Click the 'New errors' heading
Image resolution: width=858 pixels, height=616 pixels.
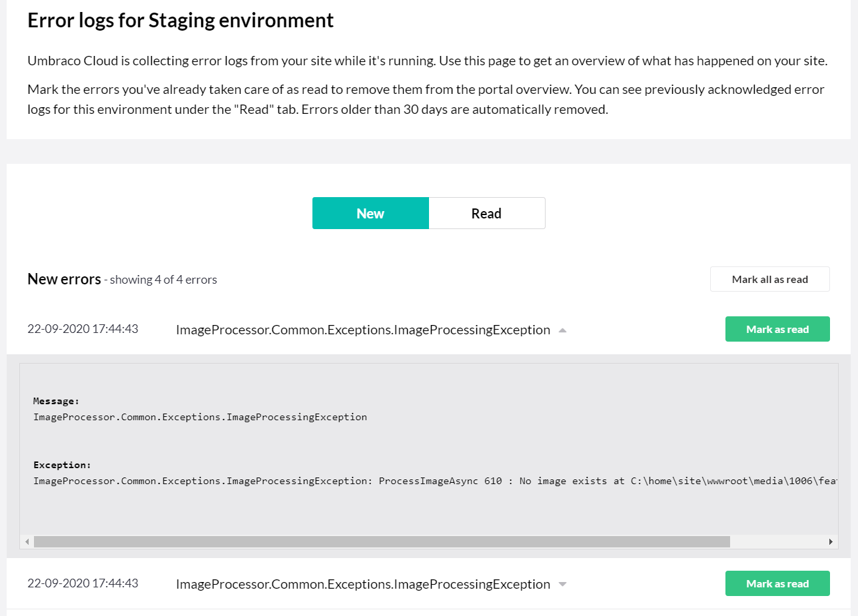(x=64, y=279)
